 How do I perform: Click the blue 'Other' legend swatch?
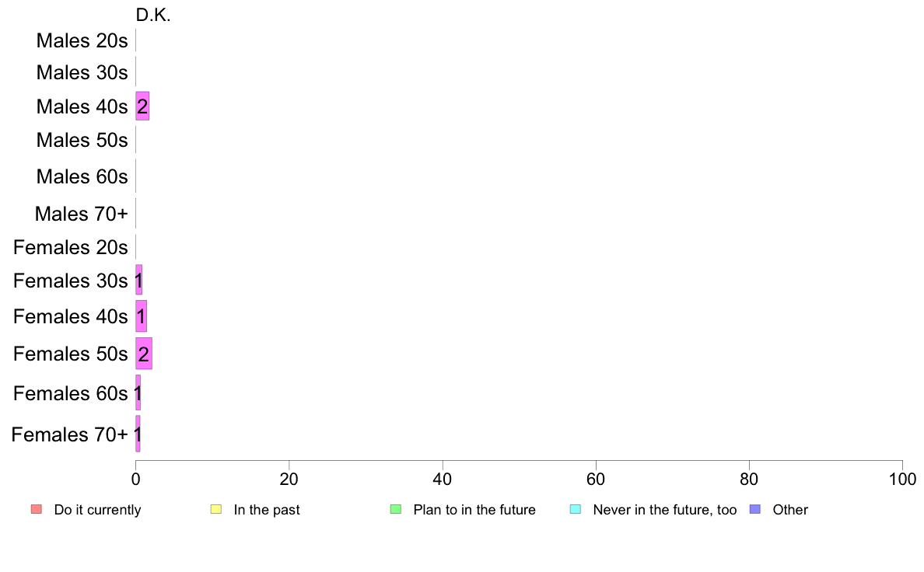[x=755, y=509]
